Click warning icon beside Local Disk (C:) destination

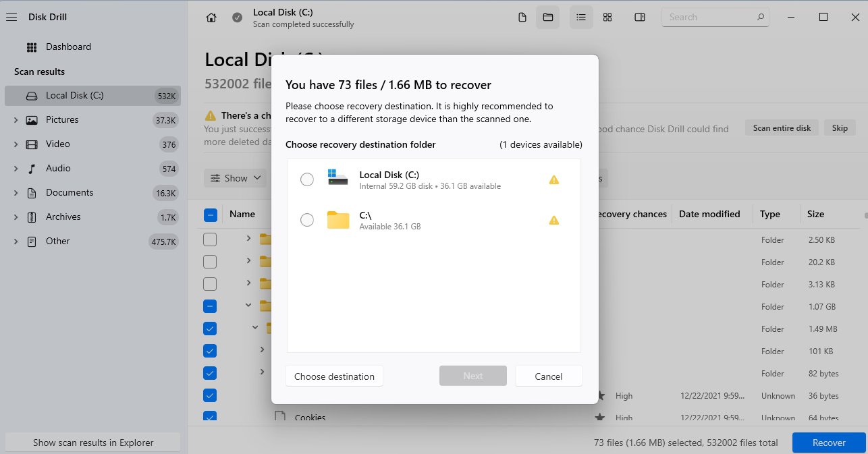tap(554, 179)
